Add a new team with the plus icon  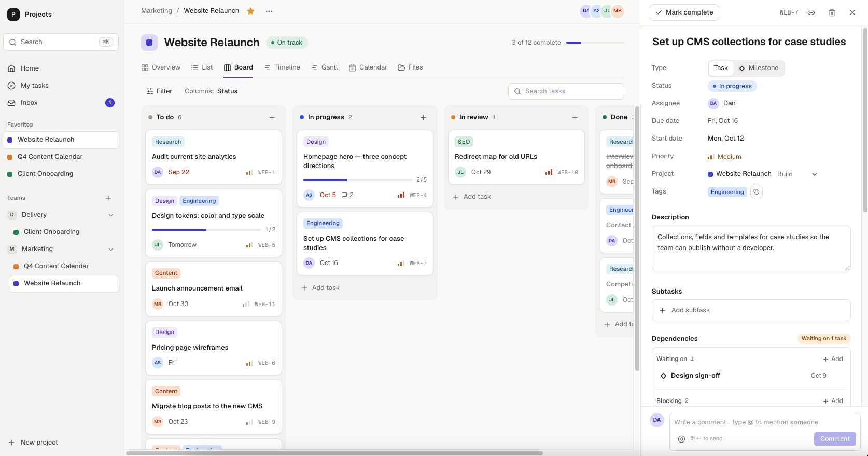click(108, 198)
